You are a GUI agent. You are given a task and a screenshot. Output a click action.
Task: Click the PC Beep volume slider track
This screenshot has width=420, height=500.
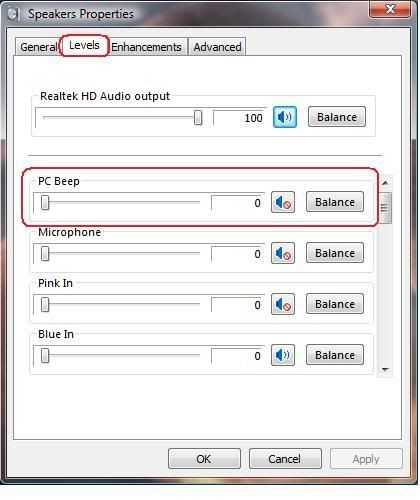pos(120,202)
